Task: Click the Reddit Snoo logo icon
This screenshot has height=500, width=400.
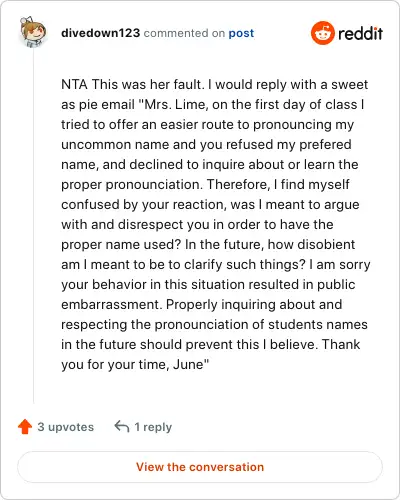Action: pyautogui.click(x=322, y=33)
